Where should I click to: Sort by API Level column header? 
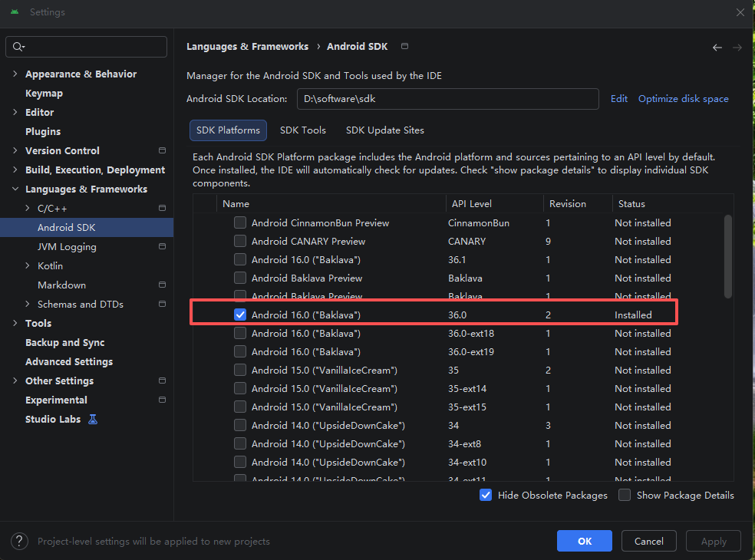click(494, 204)
